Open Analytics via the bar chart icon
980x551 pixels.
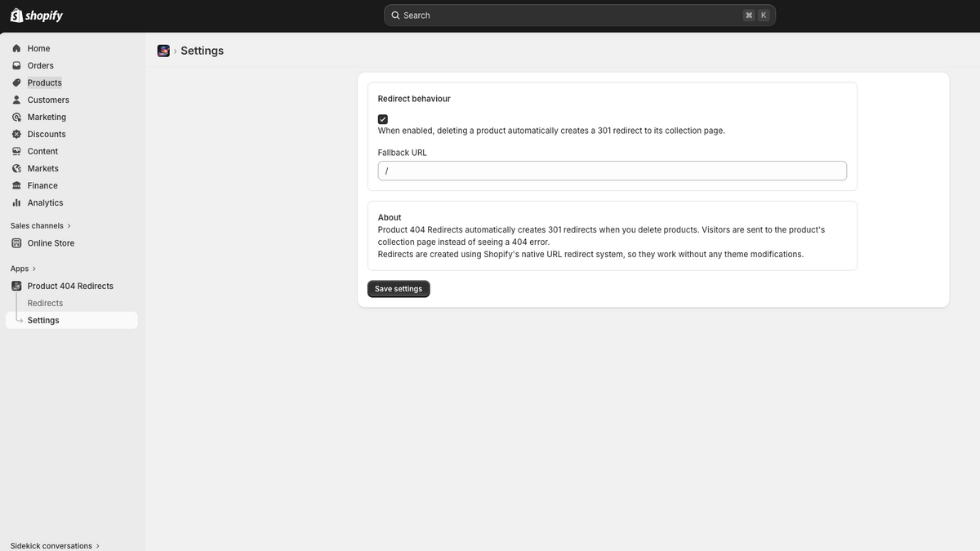[x=16, y=202]
